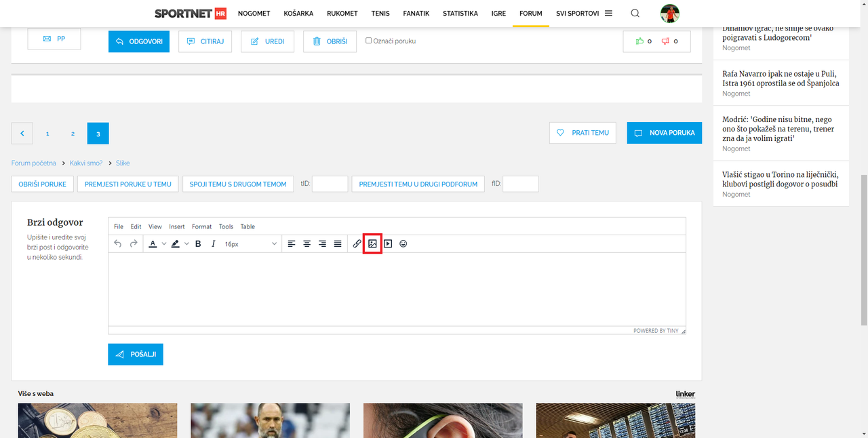Follow thread with PRATI TEMU button
This screenshot has height=438, width=868.
(583, 133)
